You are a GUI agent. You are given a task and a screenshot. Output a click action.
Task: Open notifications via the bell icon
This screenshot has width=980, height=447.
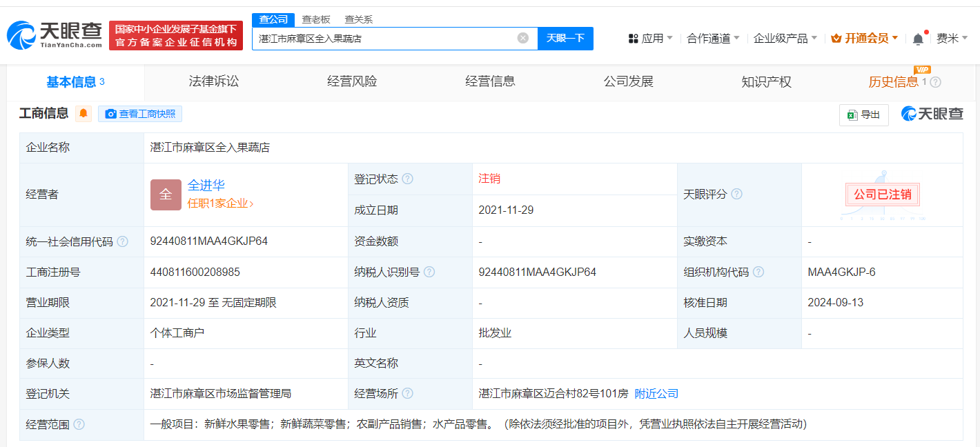click(x=918, y=38)
